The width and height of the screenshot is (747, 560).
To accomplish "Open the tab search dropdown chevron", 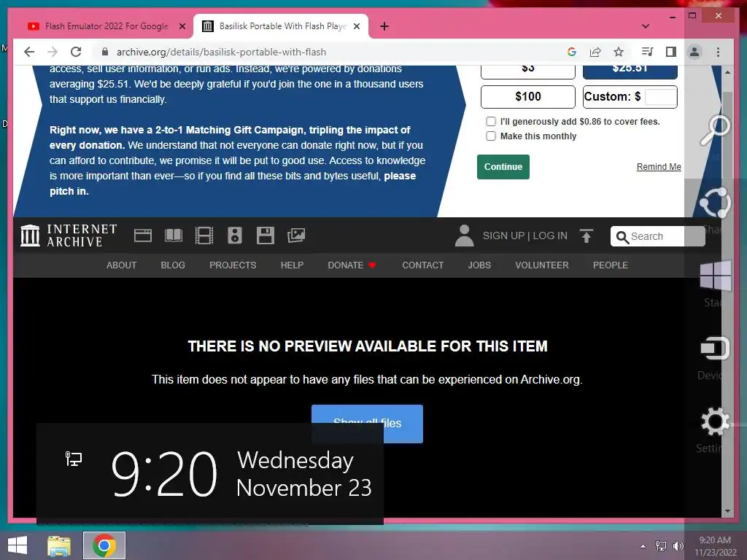I will tap(646, 26).
